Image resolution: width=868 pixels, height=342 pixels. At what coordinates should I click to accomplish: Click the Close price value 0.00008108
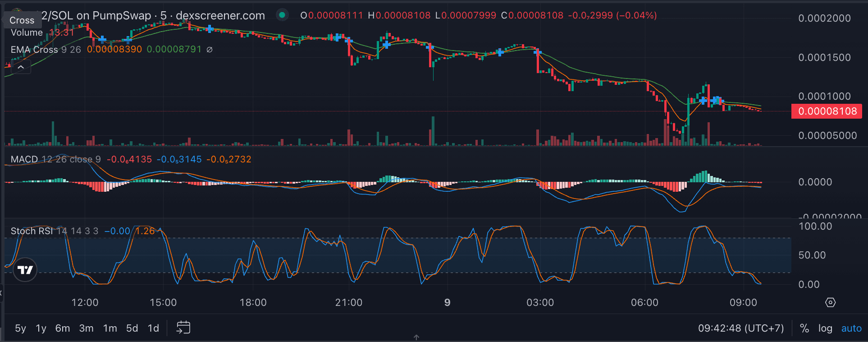(x=536, y=15)
